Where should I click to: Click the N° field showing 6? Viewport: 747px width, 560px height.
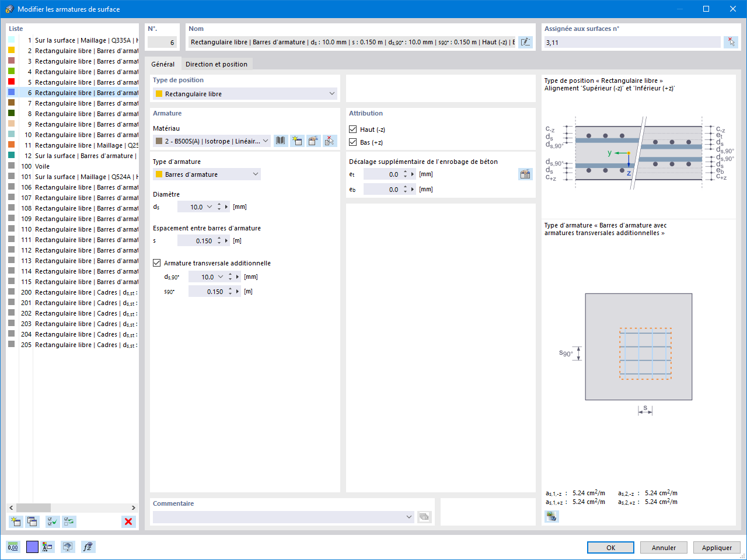(162, 43)
